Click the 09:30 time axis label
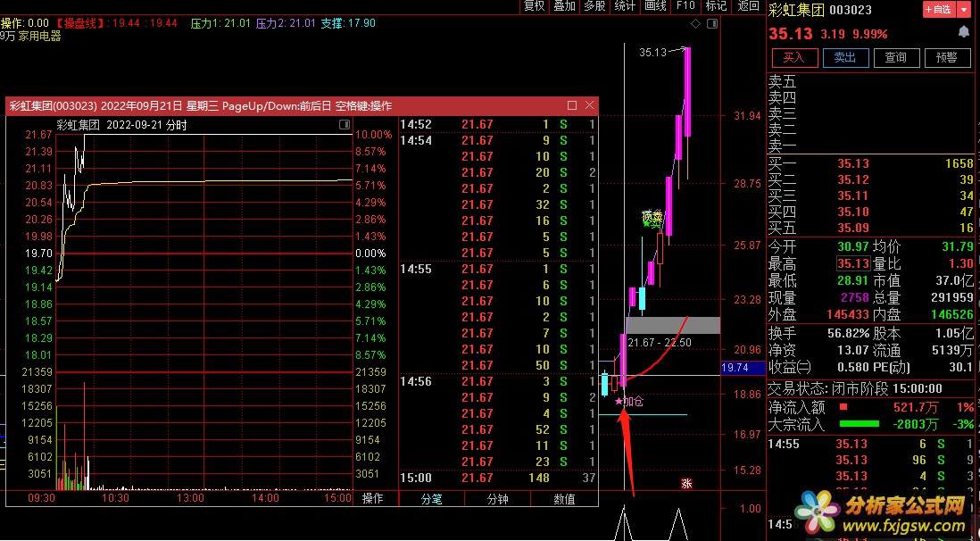 42,498
